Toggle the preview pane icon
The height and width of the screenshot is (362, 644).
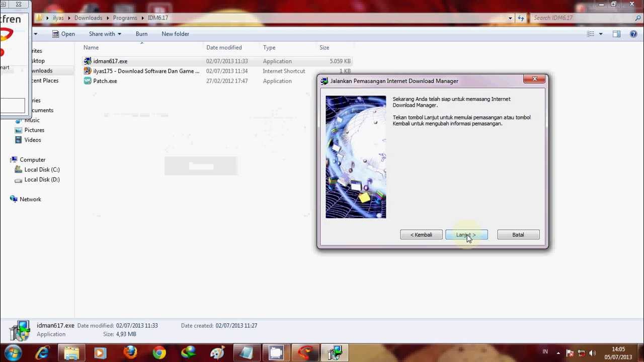616,34
